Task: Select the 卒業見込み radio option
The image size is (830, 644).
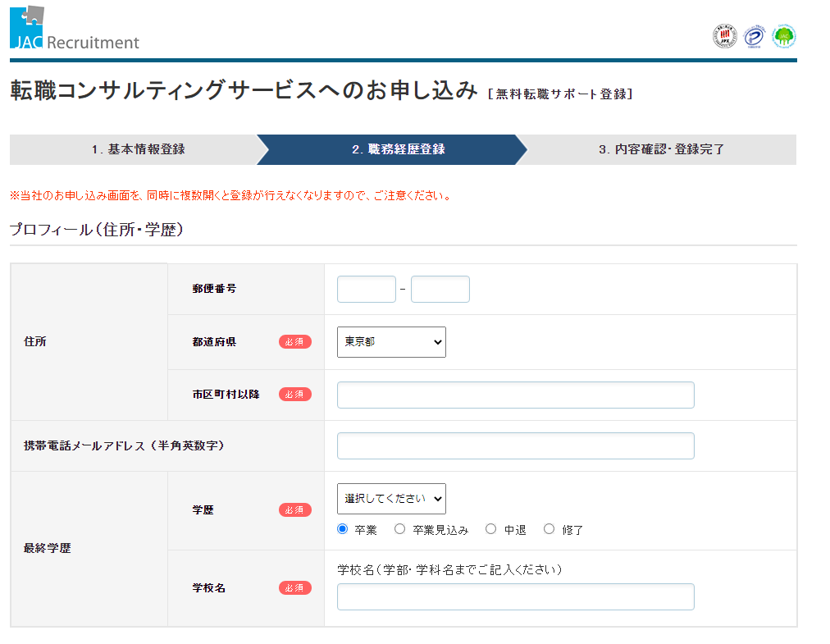Action: tap(400, 529)
